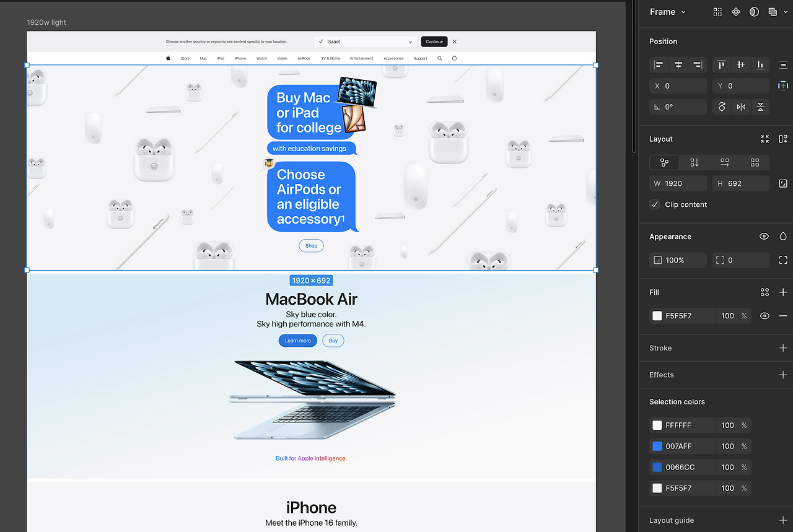Screen dimensions: 793x532
Task: Click the MacBook Air Buy button
Action: pos(333,341)
